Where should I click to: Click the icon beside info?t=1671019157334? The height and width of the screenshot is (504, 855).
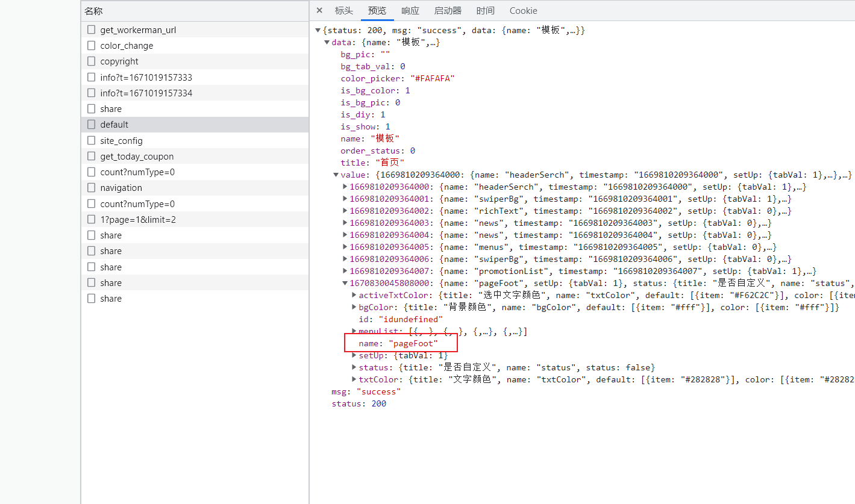tap(91, 93)
